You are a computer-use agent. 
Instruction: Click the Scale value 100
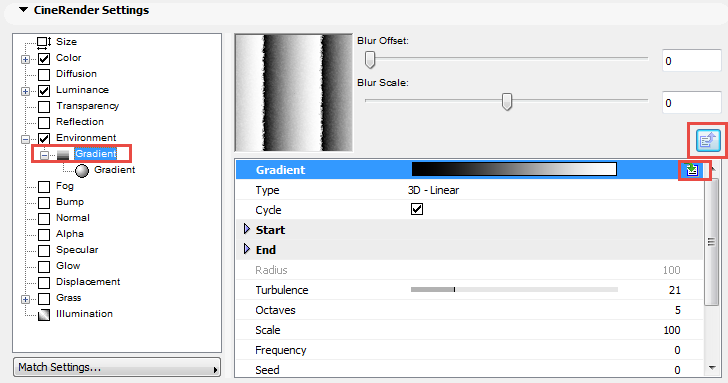point(672,330)
